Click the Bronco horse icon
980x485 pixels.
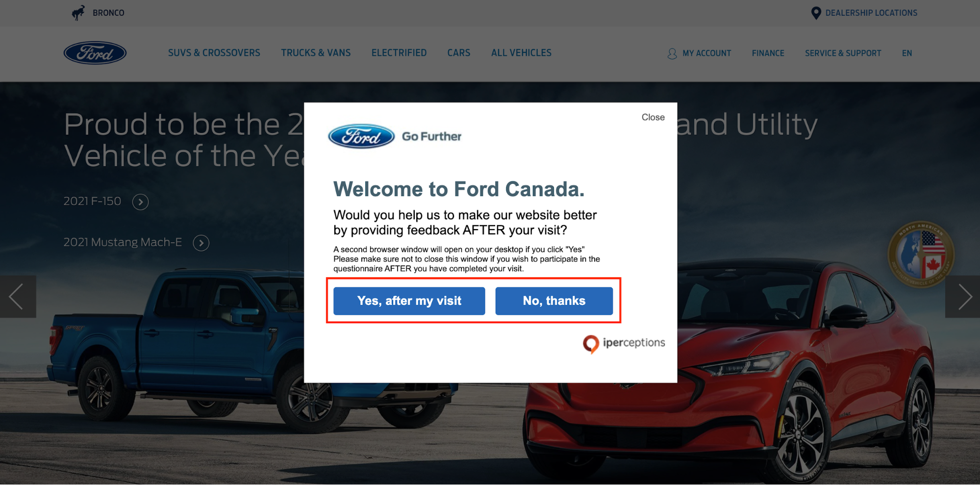coord(78,13)
